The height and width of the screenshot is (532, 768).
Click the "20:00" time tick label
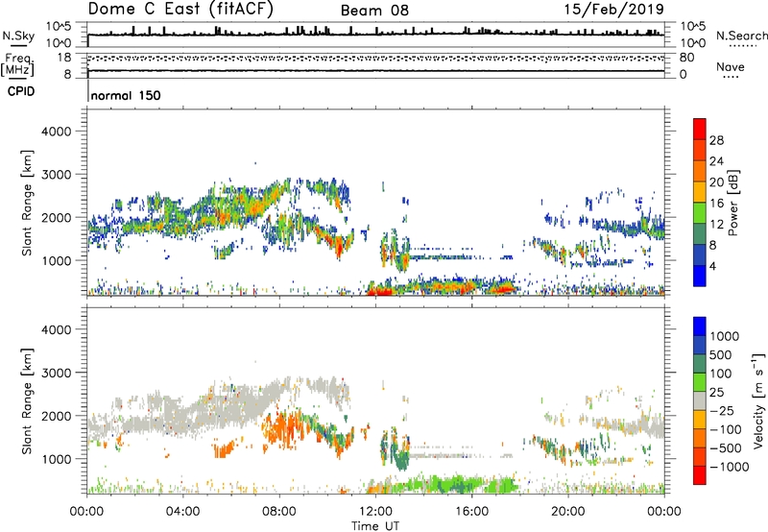[567, 512]
